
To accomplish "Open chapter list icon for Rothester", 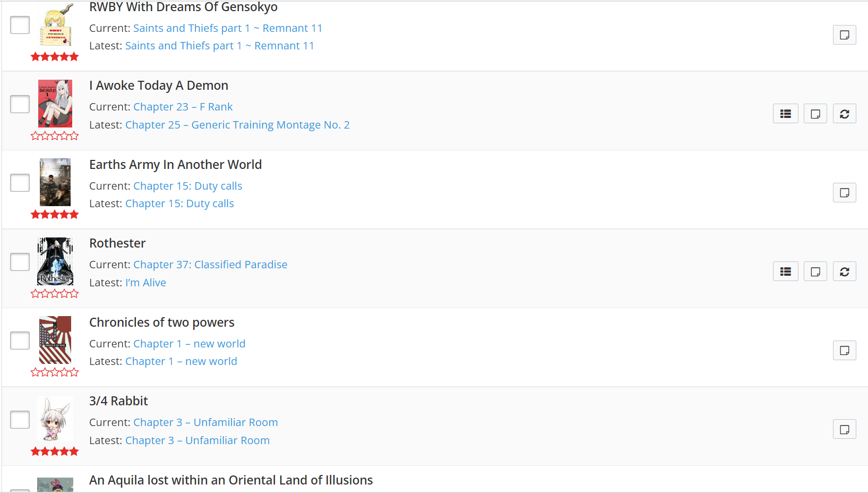I will click(x=785, y=271).
